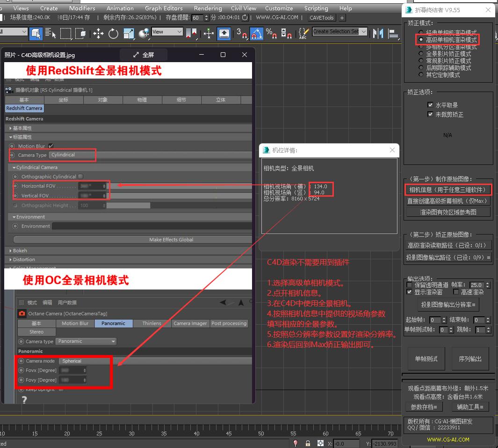Toggle Window/Crossing selection mode
This screenshot has height=448, width=498.
point(80,33)
